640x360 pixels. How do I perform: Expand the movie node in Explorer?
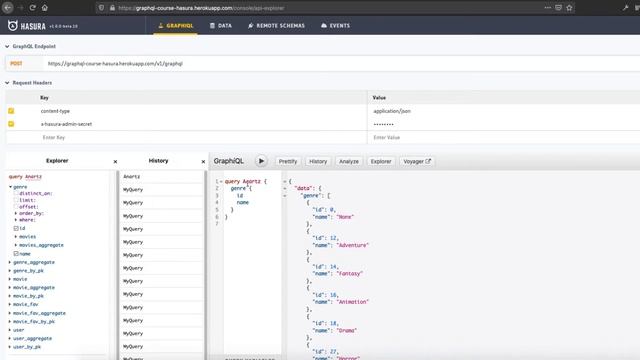10,279
